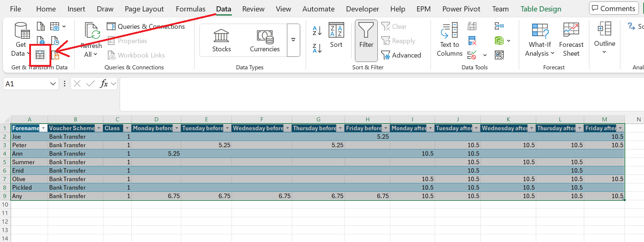This screenshot has height=242, width=644.
Task: Open the Queries & Connections pane
Action: 146,27
